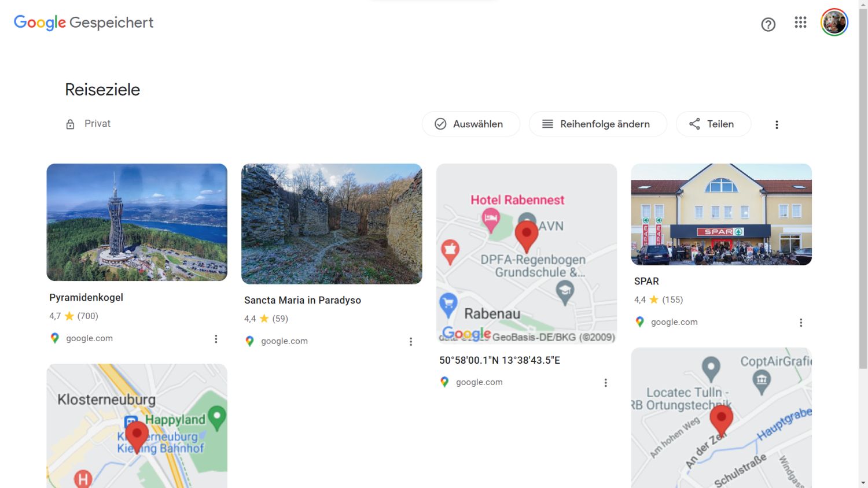Open more options for Sancta Maria in Paradyso
This screenshot has height=488, width=868.
(x=411, y=342)
